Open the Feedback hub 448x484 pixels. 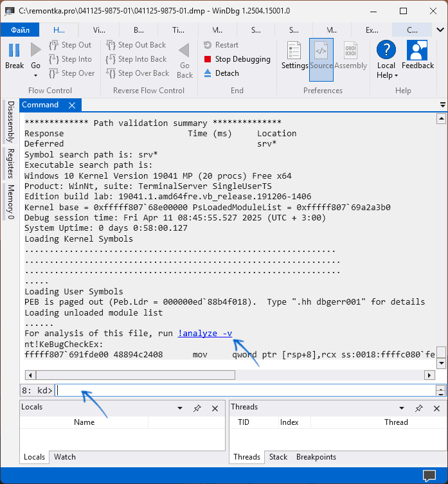pos(417,55)
